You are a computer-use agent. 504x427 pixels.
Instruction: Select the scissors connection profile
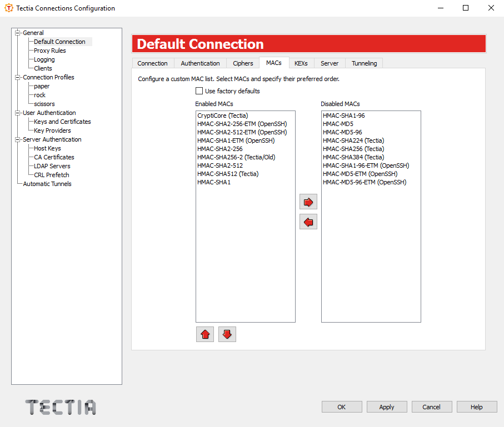43,104
